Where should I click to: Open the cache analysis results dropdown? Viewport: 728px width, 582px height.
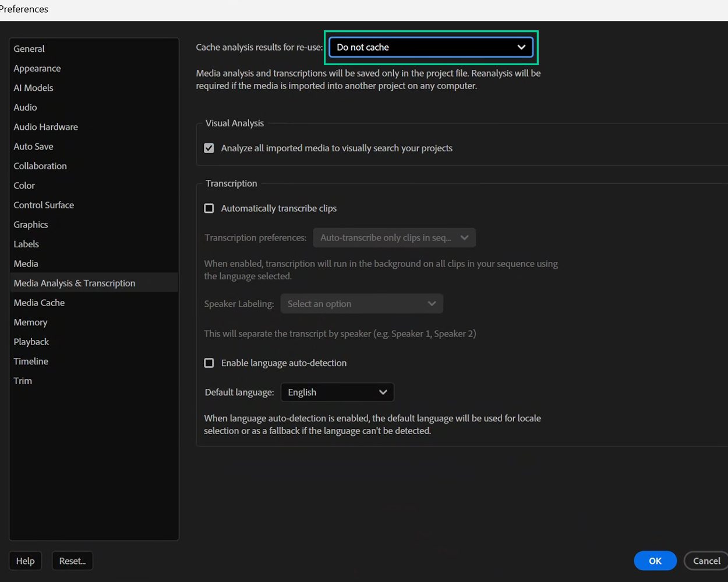(431, 47)
